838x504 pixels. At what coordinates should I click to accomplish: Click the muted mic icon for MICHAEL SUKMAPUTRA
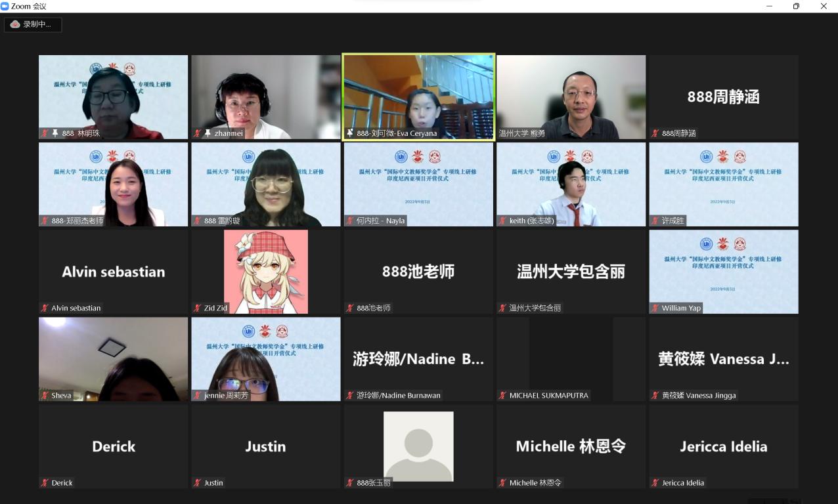click(502, 396)
